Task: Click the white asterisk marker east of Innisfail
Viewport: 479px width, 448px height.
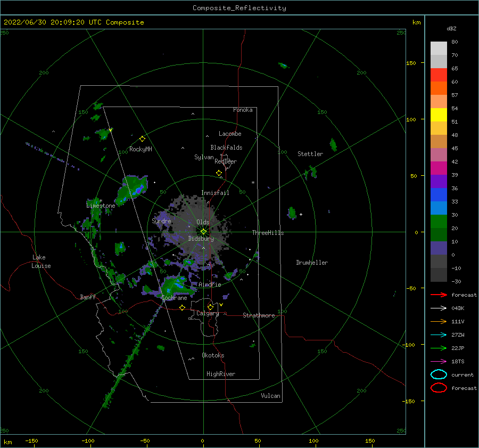Action: 253,183
